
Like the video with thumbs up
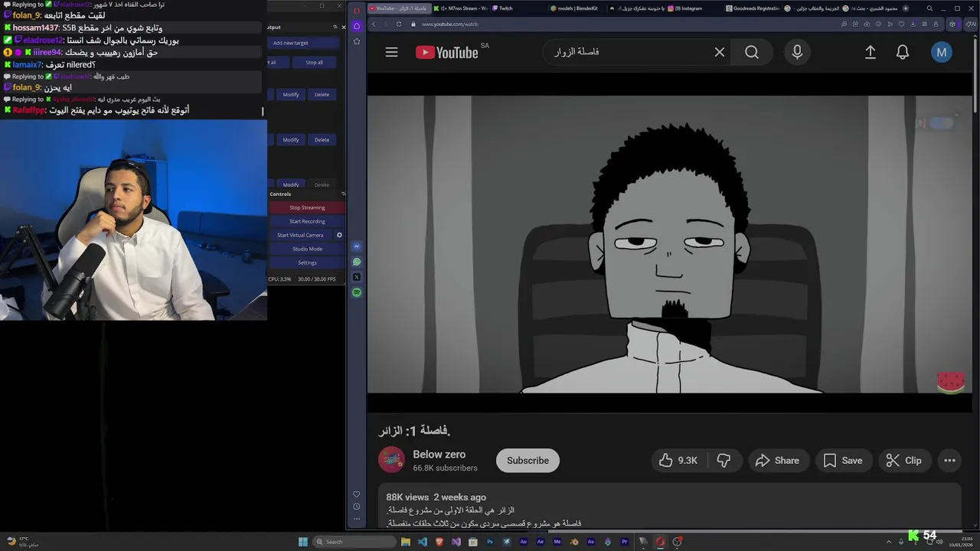coord(678,460)
